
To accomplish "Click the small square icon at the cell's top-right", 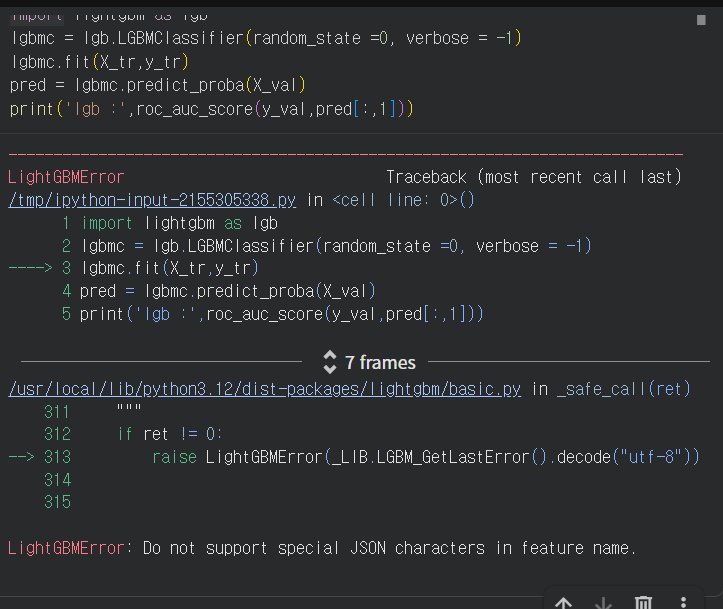I will (701, 20).
